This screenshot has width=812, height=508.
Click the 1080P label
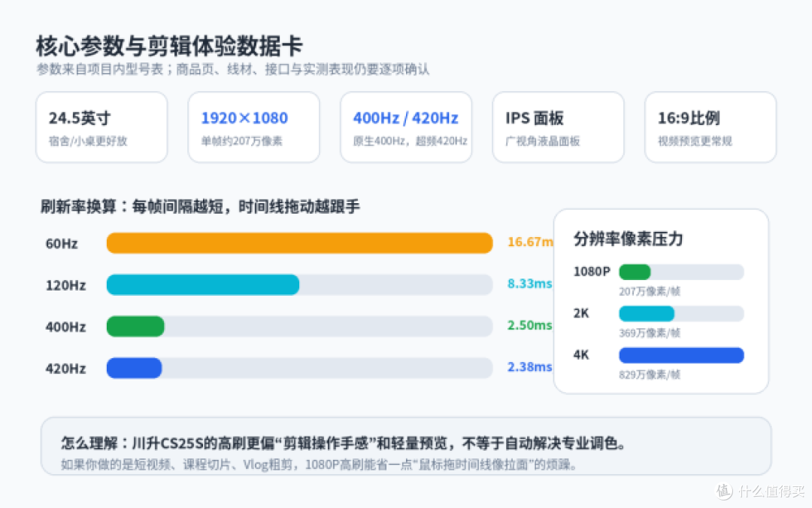tap(592, 272)
